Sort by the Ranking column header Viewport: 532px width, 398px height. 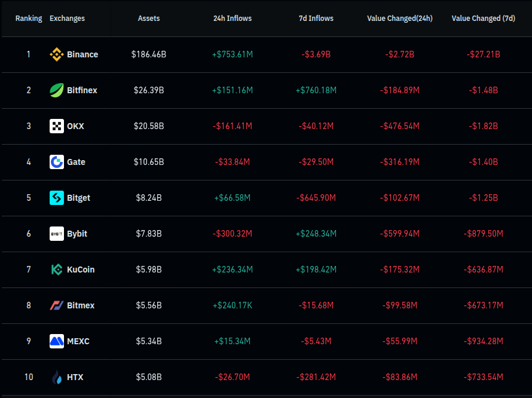29,19
